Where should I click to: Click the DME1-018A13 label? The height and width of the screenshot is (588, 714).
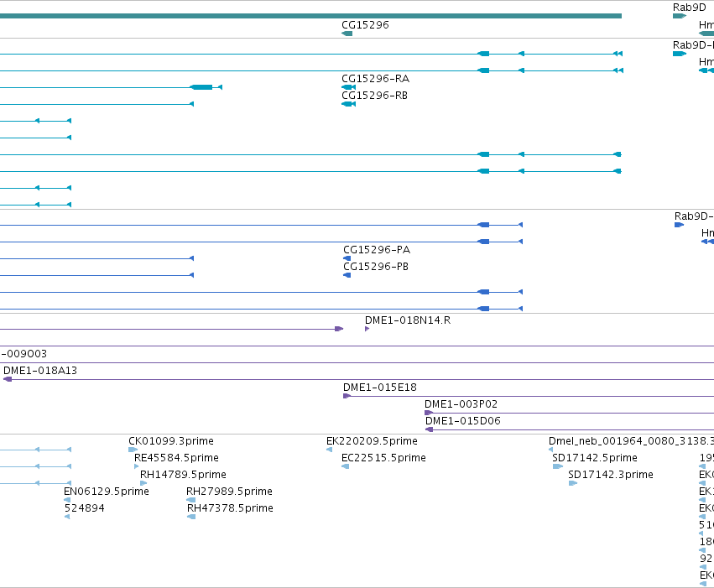click(40, 371)
